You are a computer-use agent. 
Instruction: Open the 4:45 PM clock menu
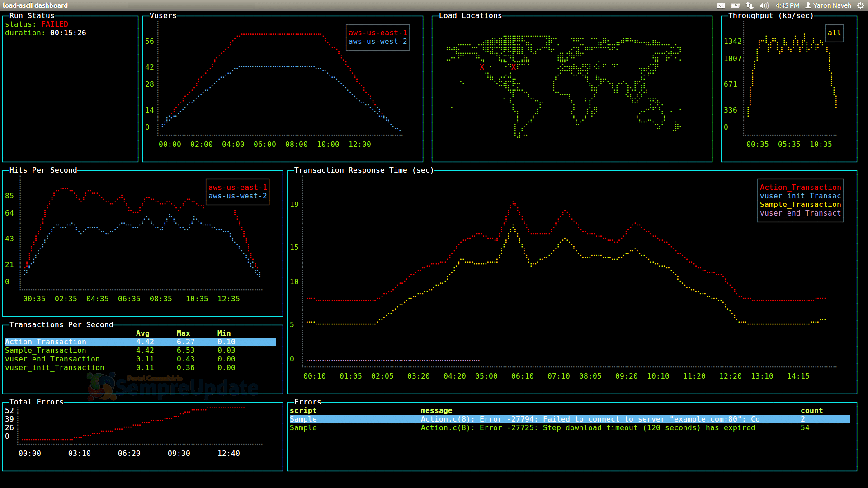point(788,5)
